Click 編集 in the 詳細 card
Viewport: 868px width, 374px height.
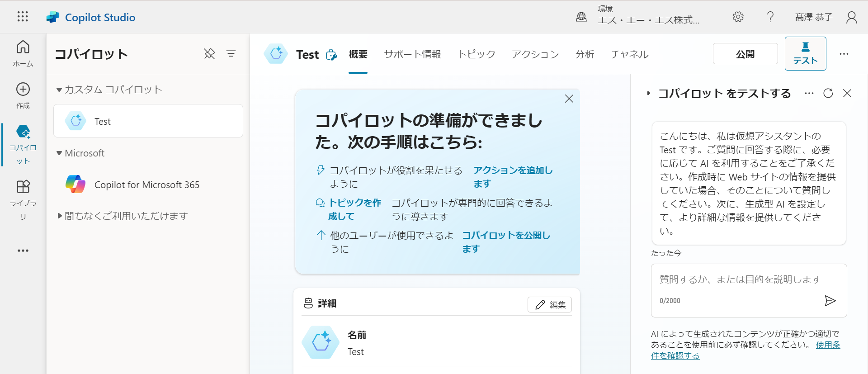(x=550, y=305)
